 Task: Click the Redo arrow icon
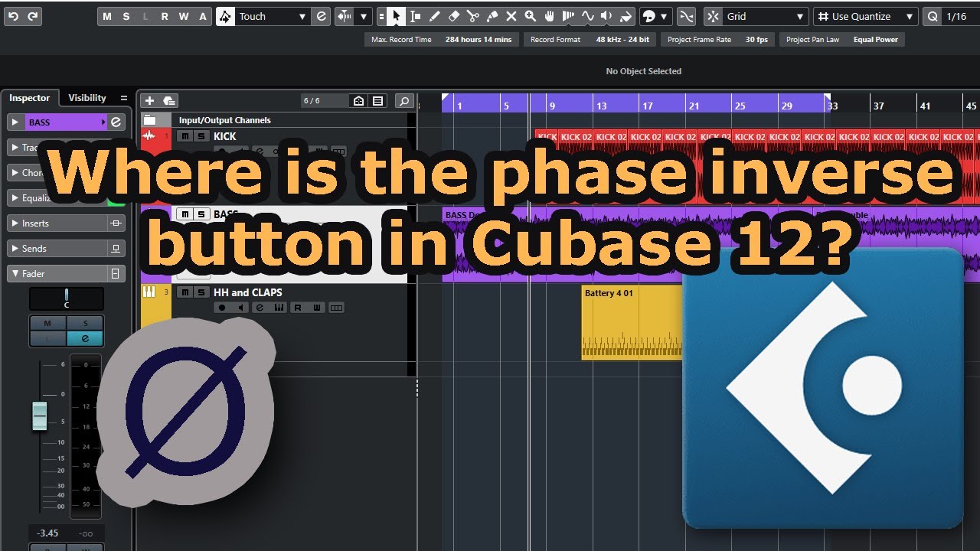(33, 16)
